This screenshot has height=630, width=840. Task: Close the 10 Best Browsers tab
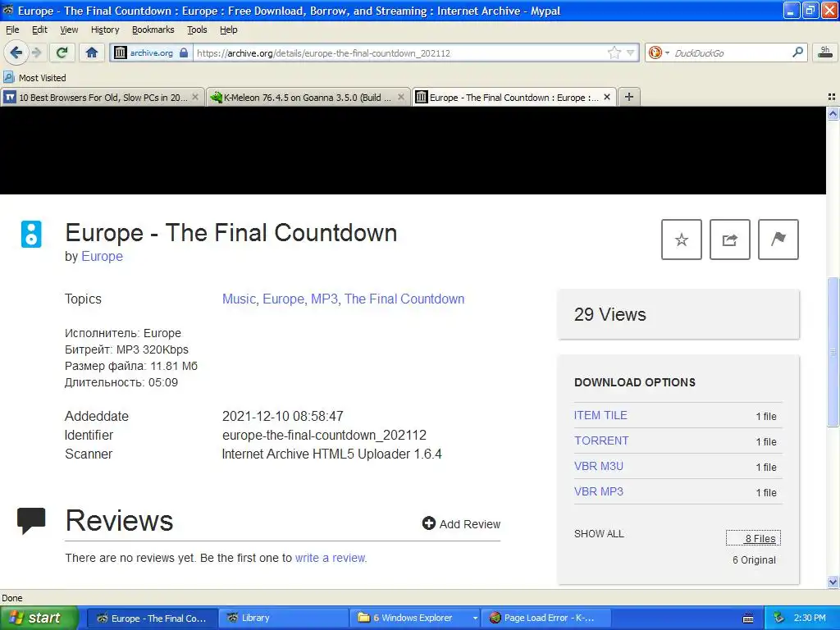[x=195, y=97]
